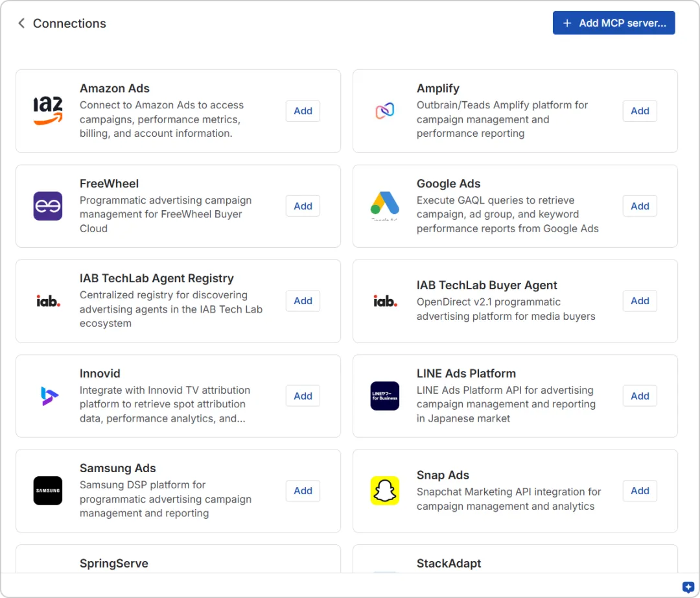This screenshot has height=598, width=700.
Task: Click the StackAdapt title
Action: coord(449,563)
